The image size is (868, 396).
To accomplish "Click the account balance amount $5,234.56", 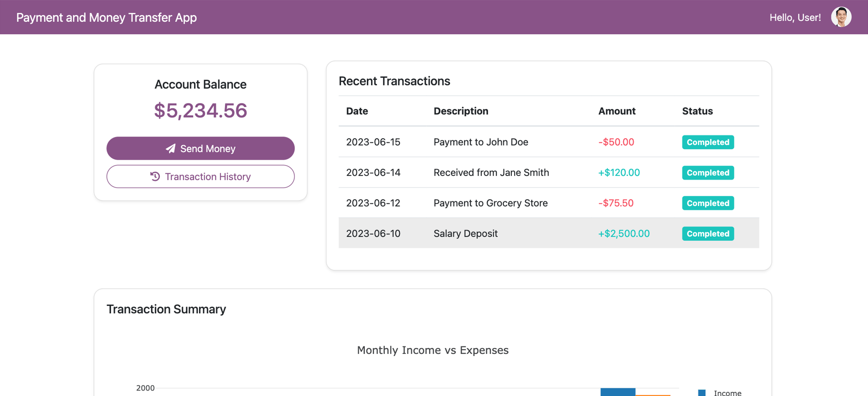I will [x=200, y=110].
